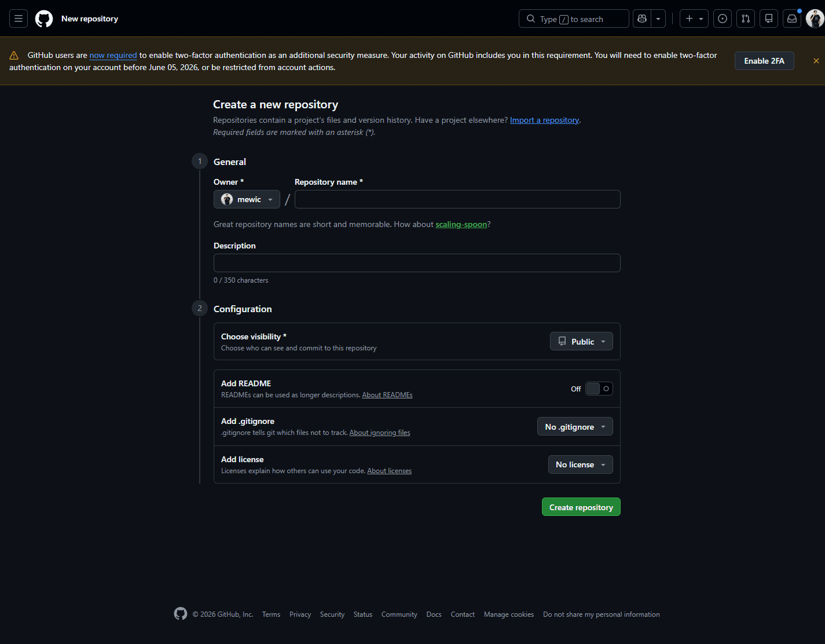The width and height of the screenshot is (825, 644).
Task: Click the footer GitHub logo
Action: [x=181, y=614]
